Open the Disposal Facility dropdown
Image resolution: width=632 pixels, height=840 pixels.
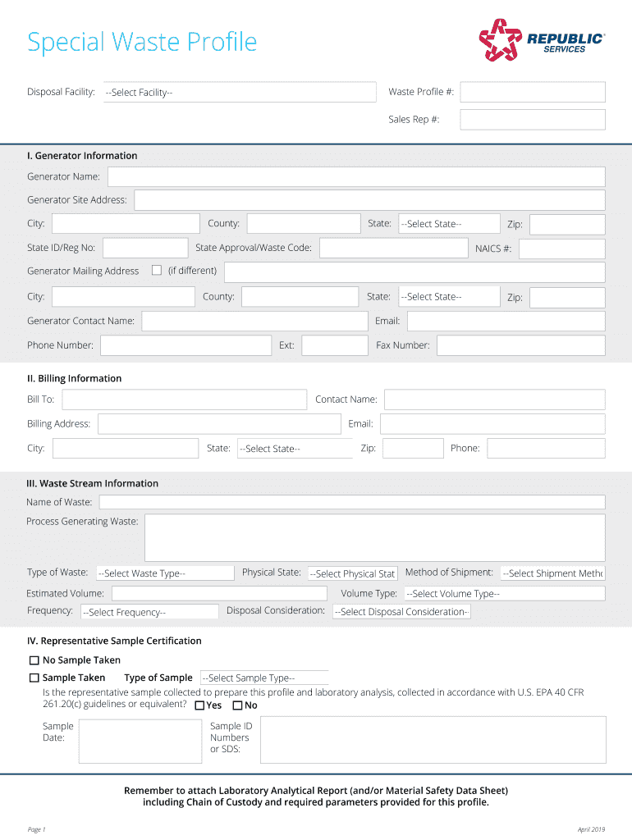[x=239, y=93]
